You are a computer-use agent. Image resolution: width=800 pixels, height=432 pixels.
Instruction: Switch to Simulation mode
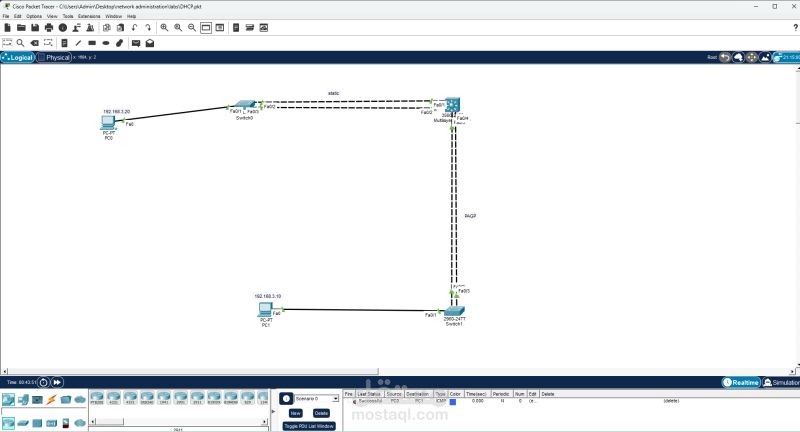(x=782, y=382)
